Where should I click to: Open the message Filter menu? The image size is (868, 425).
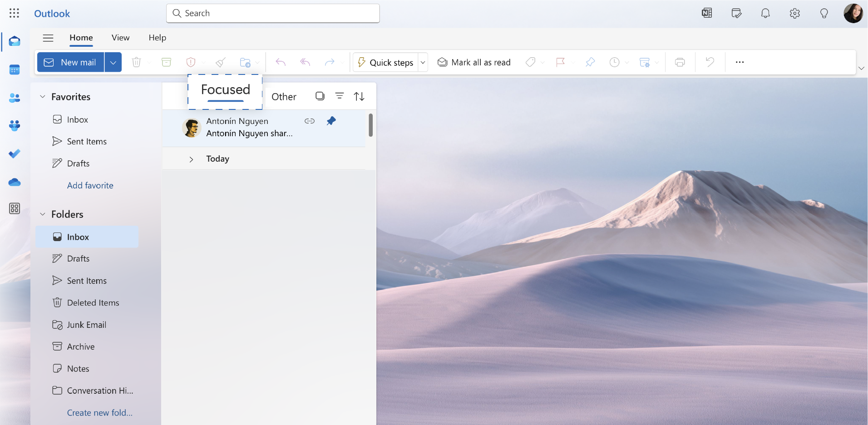click(x=340, y=96)
